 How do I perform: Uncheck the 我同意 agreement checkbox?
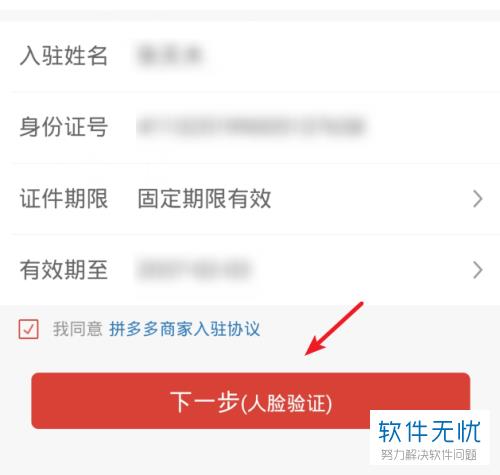point(28,329)
